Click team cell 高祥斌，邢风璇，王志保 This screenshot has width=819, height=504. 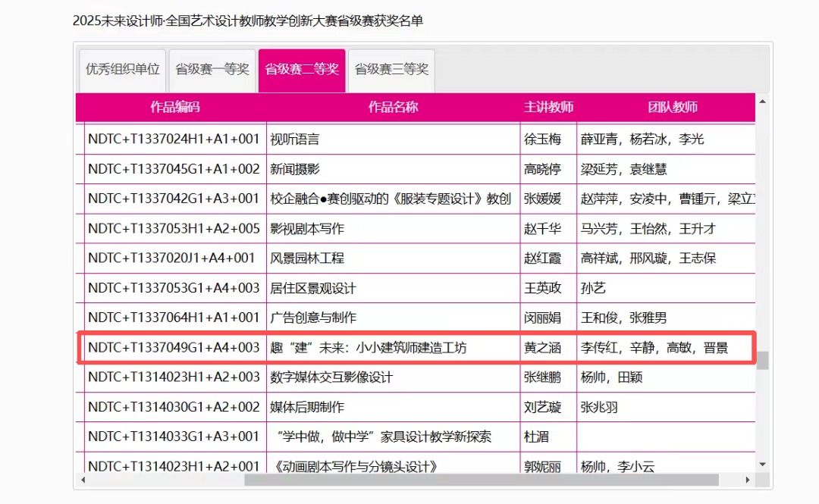(x=648, y=258)
